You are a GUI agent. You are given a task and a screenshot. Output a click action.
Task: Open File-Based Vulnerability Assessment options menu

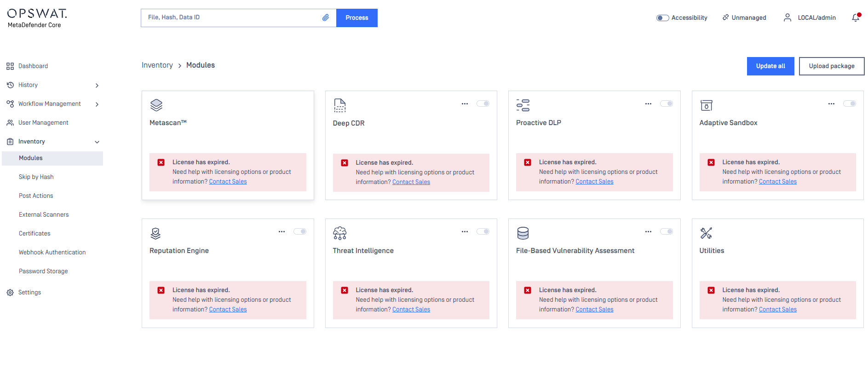click(x=648, y=231)
